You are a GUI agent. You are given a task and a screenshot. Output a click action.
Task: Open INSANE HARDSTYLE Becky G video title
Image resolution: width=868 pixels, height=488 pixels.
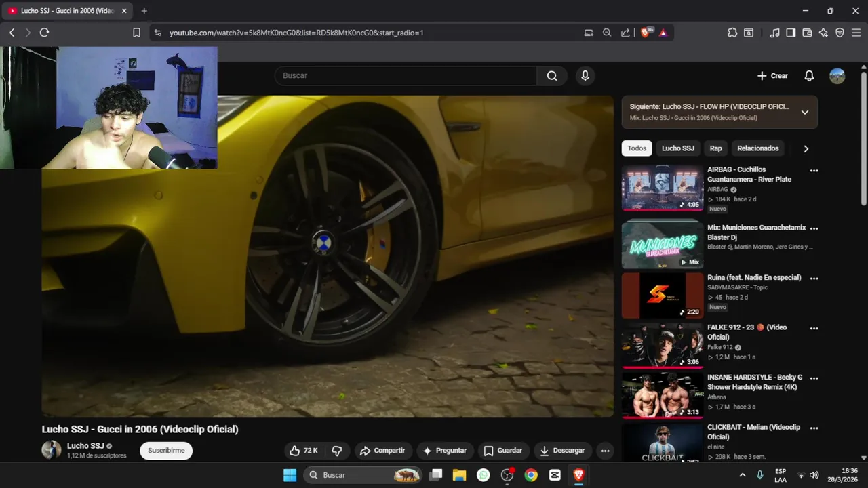(755, 382)
